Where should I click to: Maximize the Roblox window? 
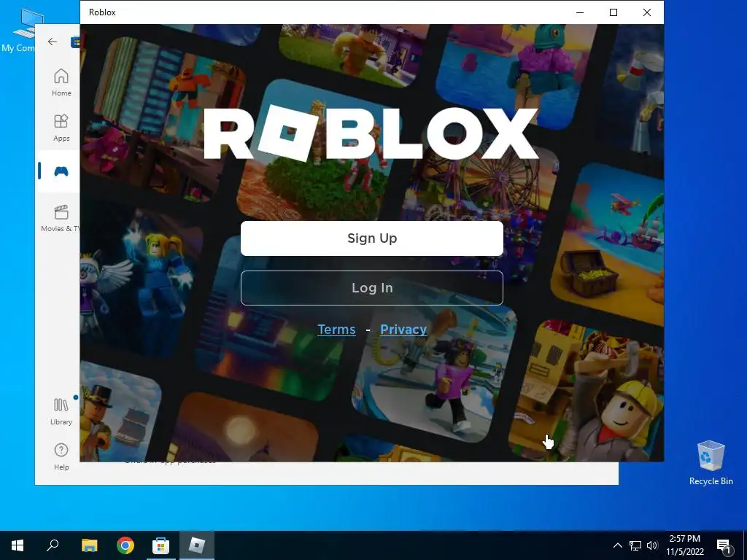614,12
